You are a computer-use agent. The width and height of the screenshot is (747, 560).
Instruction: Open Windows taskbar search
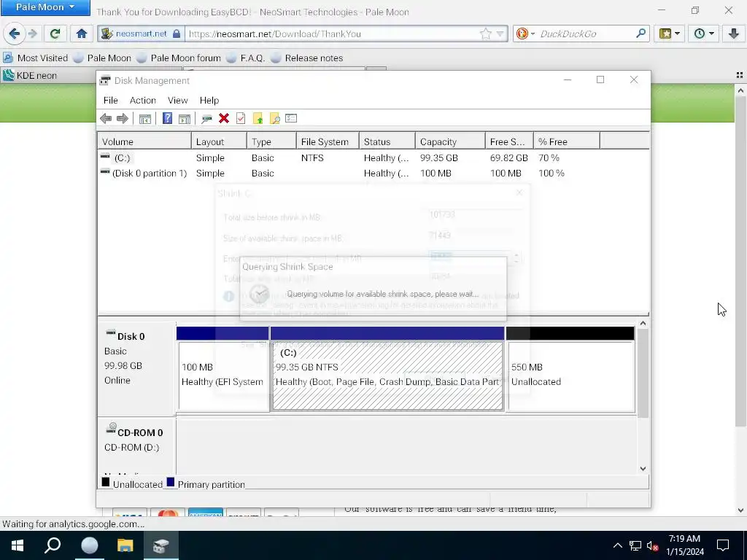pos(53,545)
